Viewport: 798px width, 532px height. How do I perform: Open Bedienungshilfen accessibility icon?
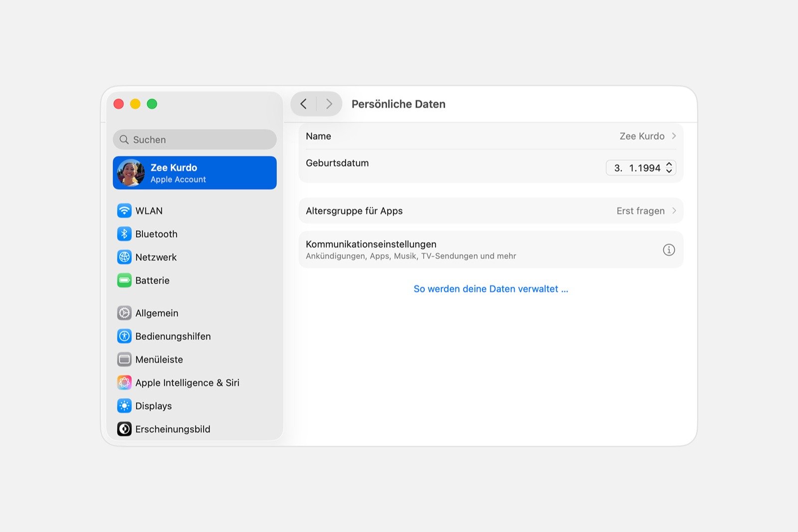point(124,336)
